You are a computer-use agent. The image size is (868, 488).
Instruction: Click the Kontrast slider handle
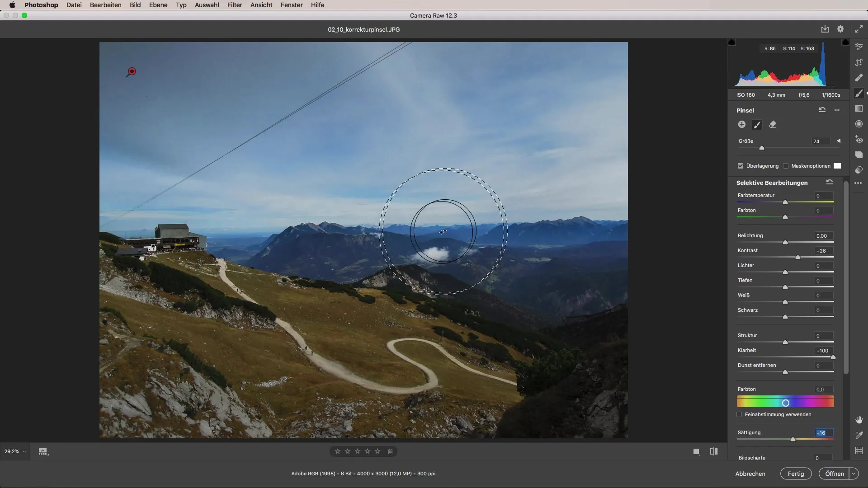[x=798, y=257]
